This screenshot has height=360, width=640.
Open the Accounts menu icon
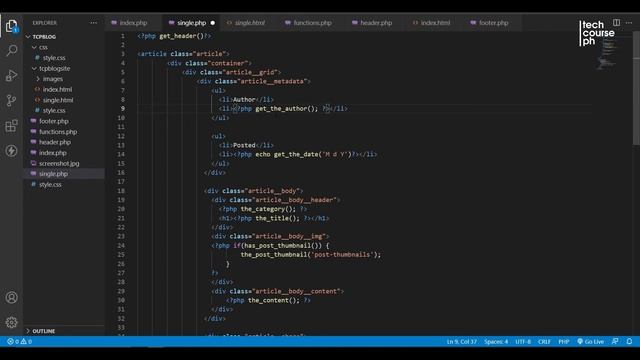(11, 298)
